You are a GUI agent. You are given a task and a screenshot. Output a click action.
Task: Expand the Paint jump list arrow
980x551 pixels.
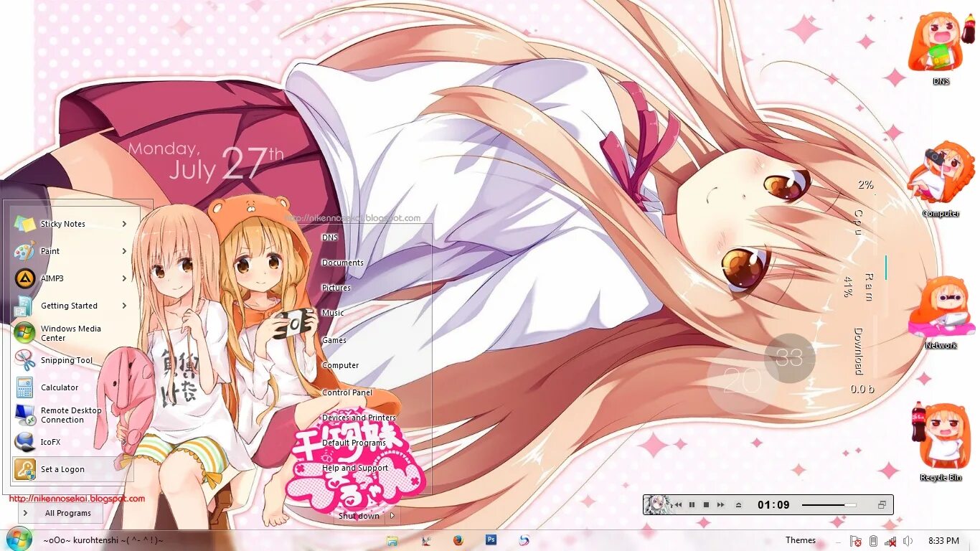(124, 251)
